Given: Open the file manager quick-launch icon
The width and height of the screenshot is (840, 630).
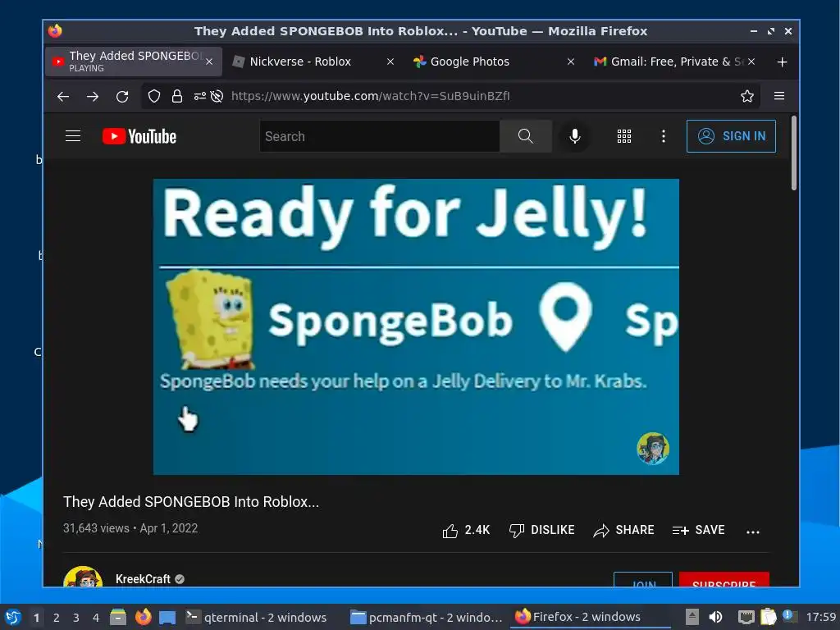Looking at the screenshot, I should [x=118, y=617].
